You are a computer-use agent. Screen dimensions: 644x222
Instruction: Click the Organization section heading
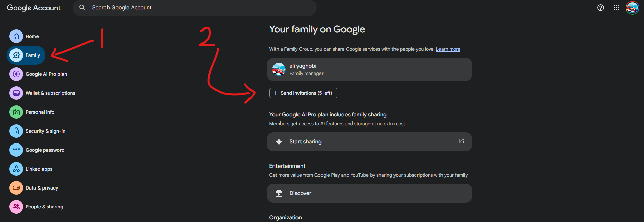tap(285, 217)
